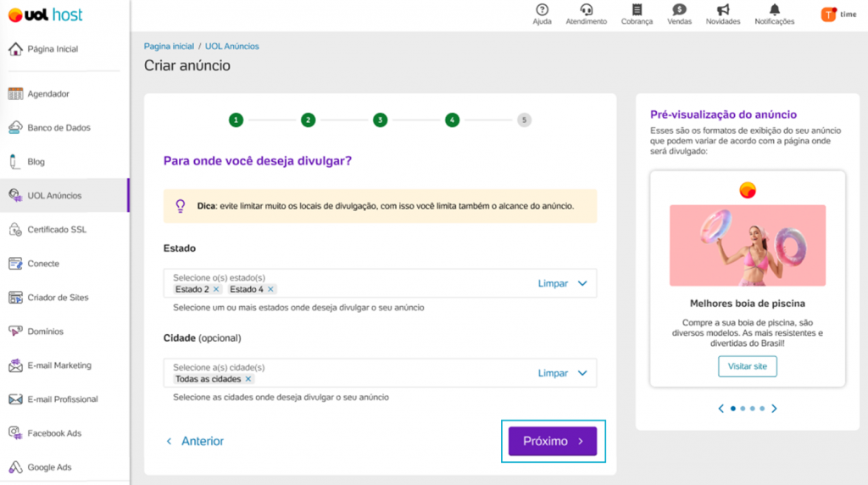Clear selected states with Limpar

tap(553, 283)
